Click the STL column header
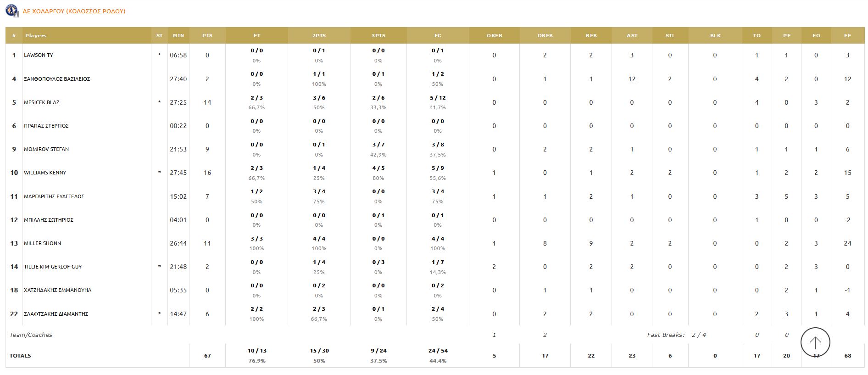The image size is (868, 375). pyautogui.click(x=670, y=35)
